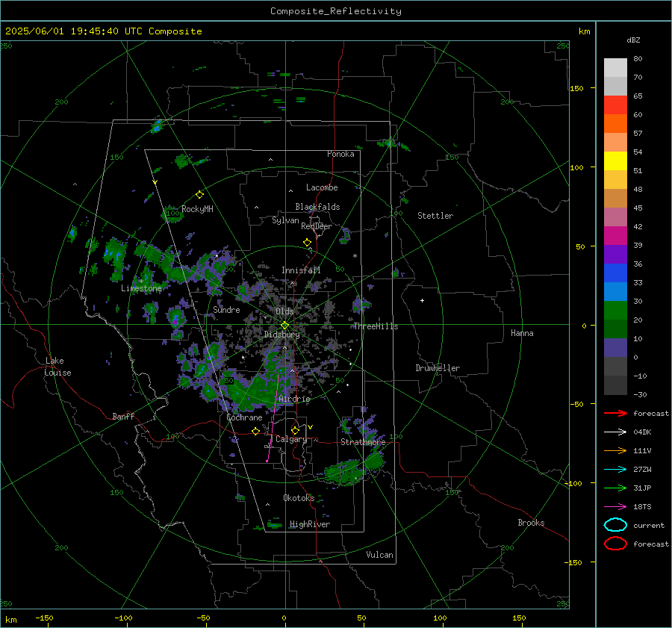Click the Ponoka city label
Image resolution: width=672 pixels, height=628 pixels.
tap(340, 154)
